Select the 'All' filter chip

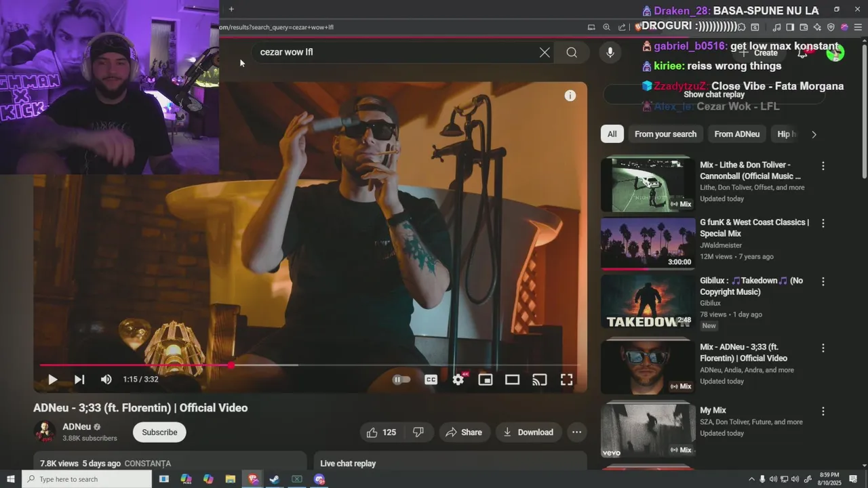pos(612,134)
